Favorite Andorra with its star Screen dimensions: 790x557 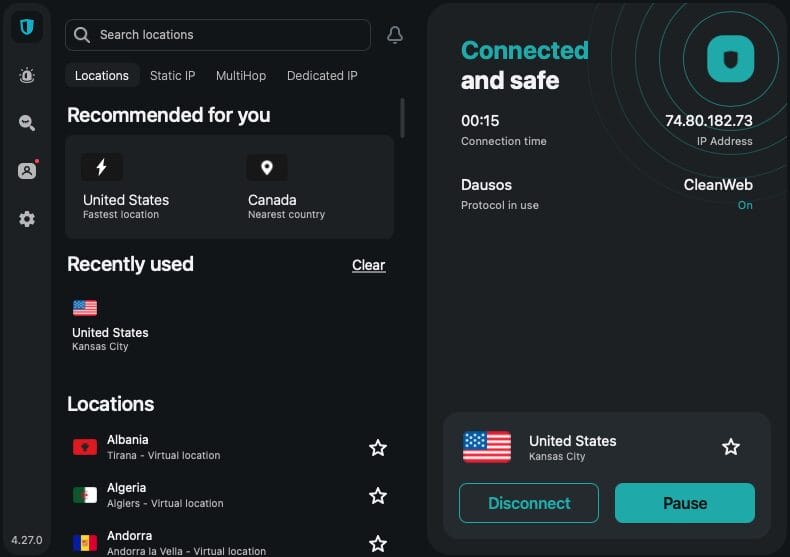click(x=378, y=544)
